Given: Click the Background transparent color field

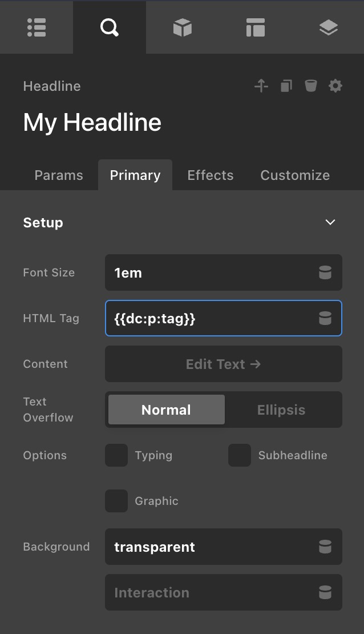Looking at the screenshot, I should 211,547.
